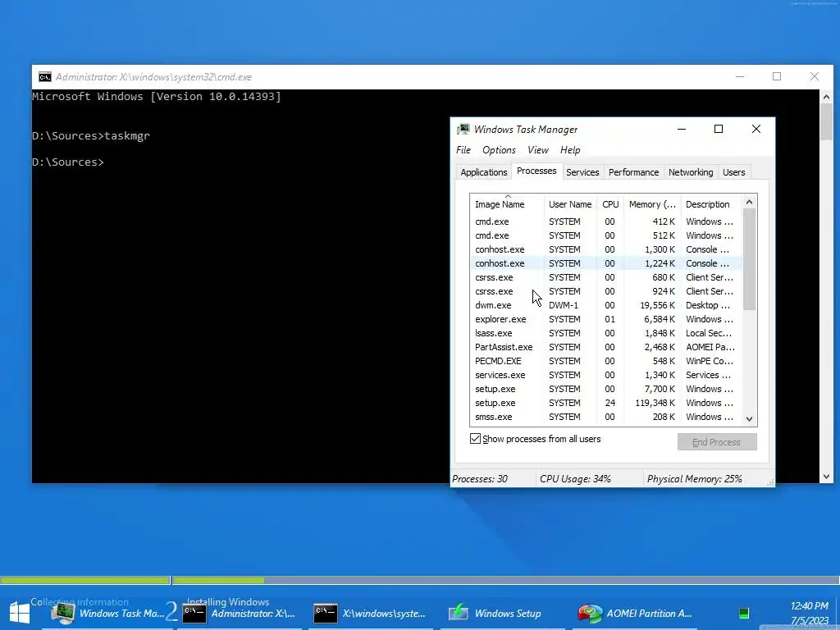Select the X:\windows\syste... taskbar item
The width and height of the screenshot is (840, 630).
click(x=371, y=613)
